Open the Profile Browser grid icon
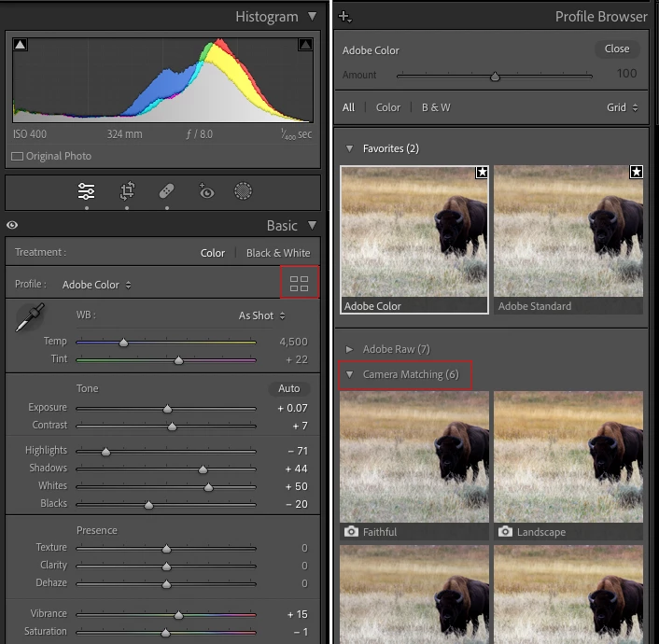This screenshot has width=659, height=644. [x=300, y=284]
